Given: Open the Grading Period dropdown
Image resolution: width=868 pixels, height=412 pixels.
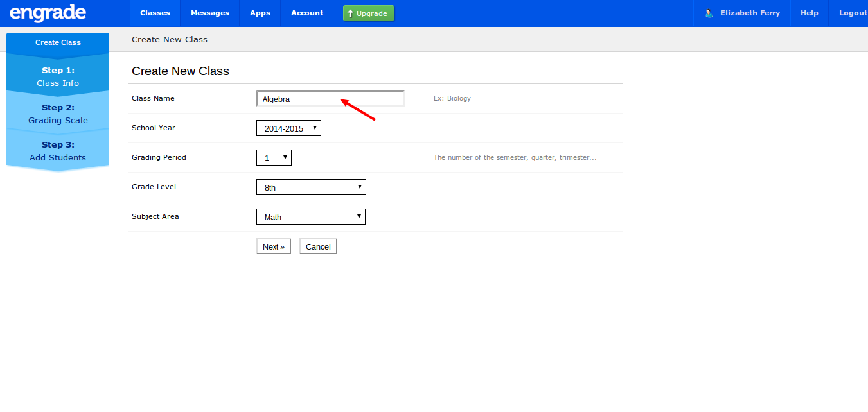Looking at the screenshot, I should click(274, 157).
